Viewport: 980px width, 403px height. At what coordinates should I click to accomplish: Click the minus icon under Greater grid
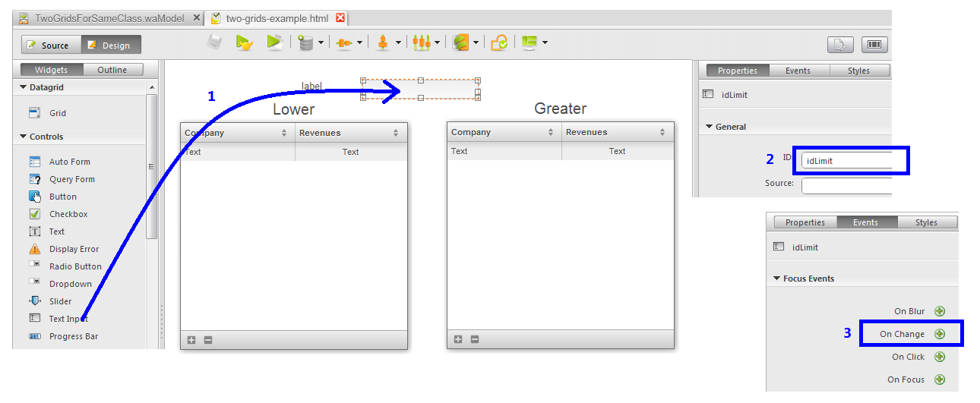[475, 339]
